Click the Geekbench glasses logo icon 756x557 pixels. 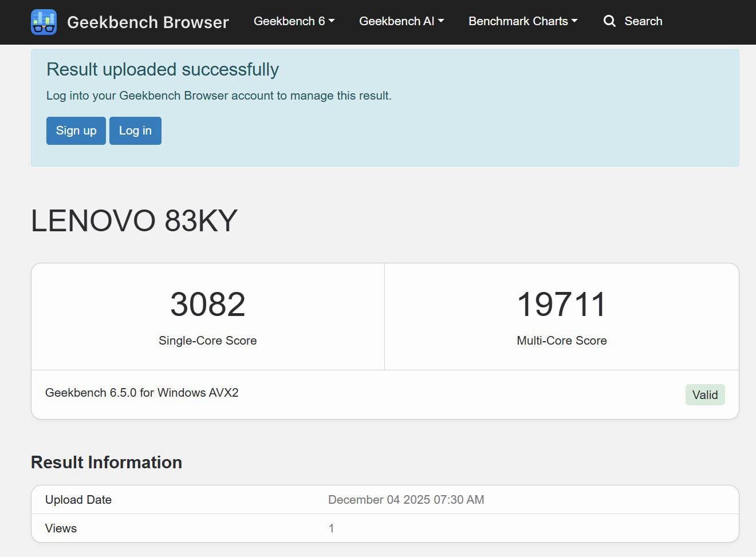(x=44, y=22)
